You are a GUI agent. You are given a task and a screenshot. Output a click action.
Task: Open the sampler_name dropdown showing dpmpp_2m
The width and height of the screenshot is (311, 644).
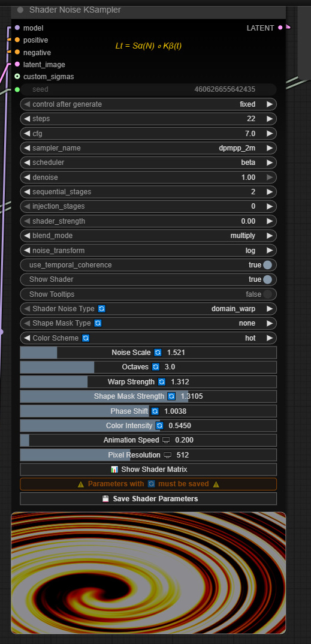point(148,148)
